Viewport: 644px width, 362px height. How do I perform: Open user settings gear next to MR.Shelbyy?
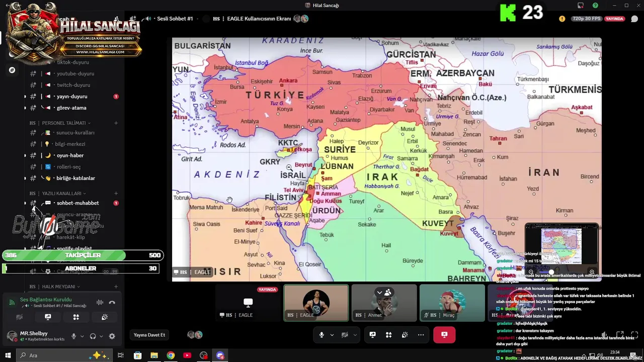point(112,336)
